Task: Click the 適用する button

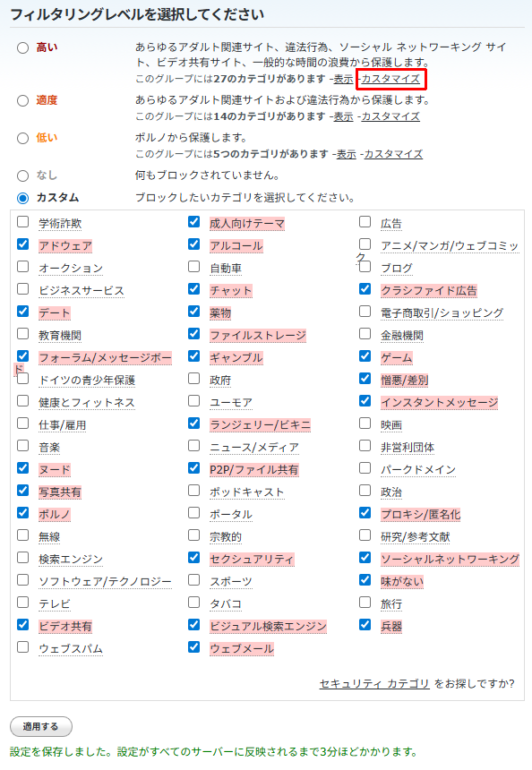Action: [x=41, y=726]
